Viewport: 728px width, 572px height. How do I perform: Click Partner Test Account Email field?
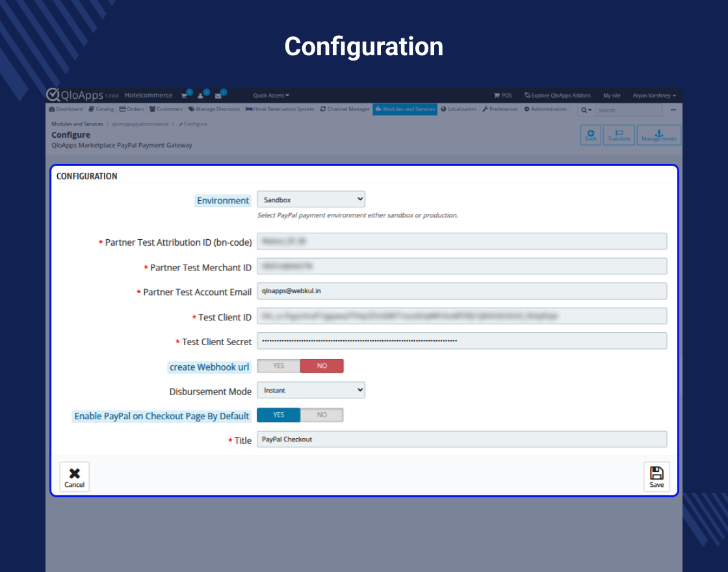462,291
